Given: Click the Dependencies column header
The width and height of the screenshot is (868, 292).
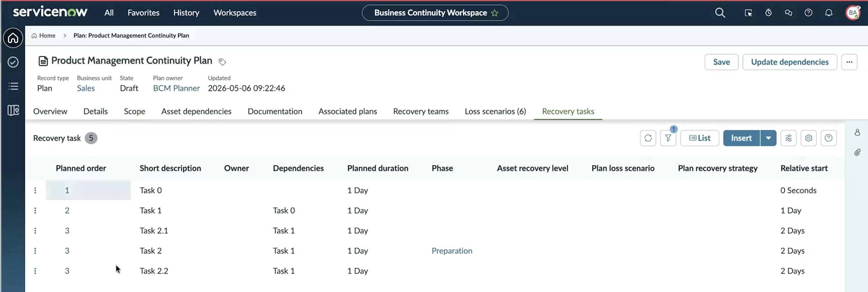Looking at the screenshot, I should click(x=298, y=168).
